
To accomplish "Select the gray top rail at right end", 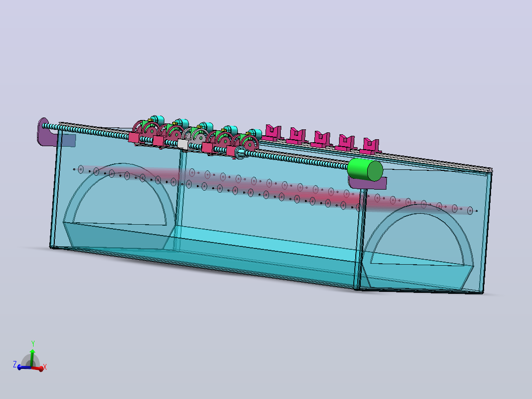I will click(441, 162).
